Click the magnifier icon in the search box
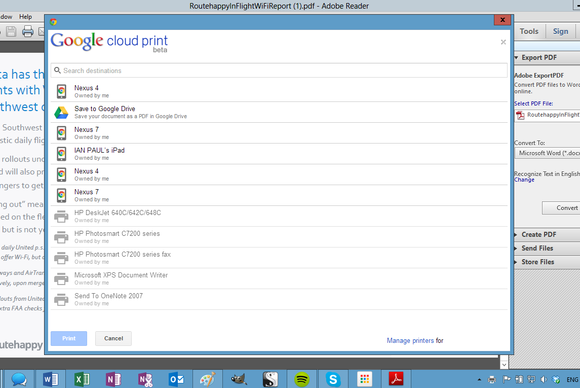The image size is (580, 388). tap(57, 70)
